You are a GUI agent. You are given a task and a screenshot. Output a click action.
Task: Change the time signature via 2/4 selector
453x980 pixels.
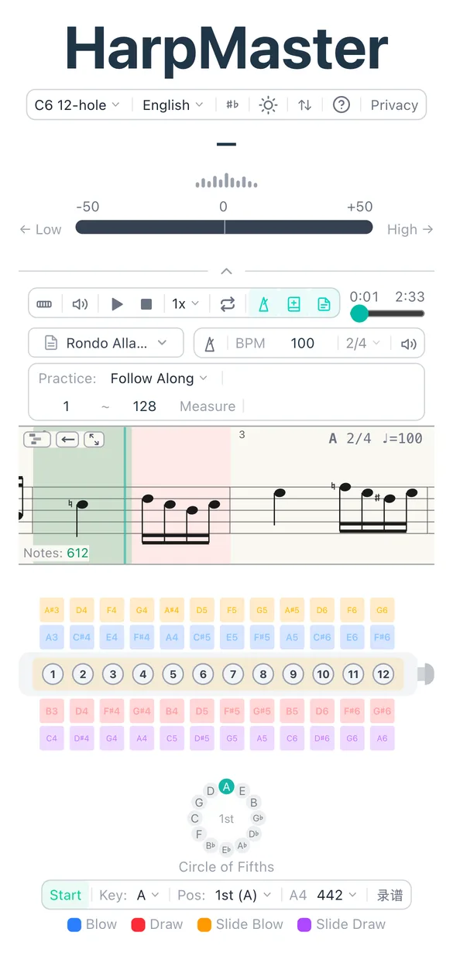click(x=362, y=342)
